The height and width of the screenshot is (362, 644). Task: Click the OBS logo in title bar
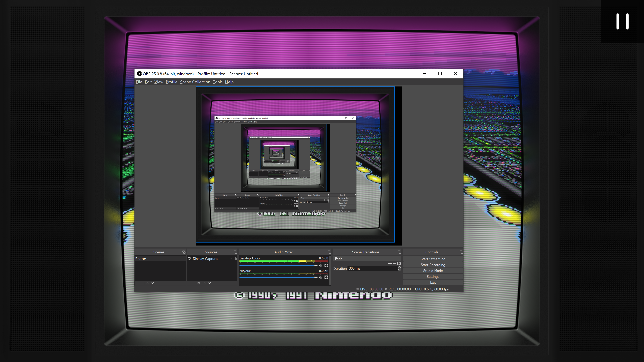(x=139, y=74)
